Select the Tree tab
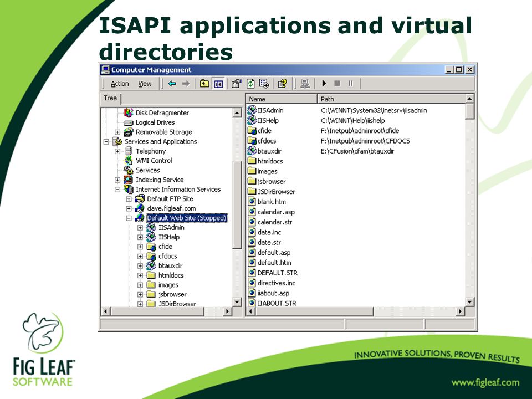532x399 pixels. 110,99
